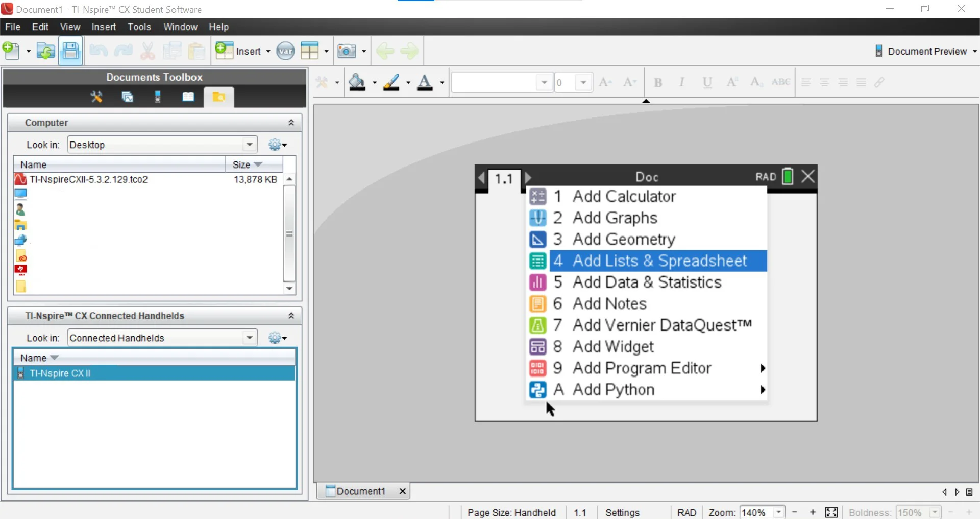Click the Text Color letter A icon
Image resolution: width=980 pixels, height=519 pixels.
425,82
